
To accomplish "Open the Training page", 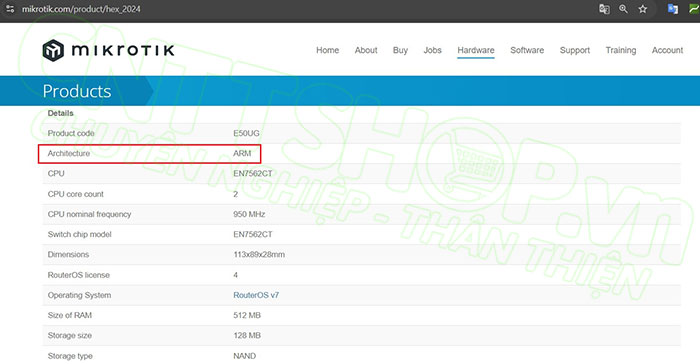I will click(621, 50).
